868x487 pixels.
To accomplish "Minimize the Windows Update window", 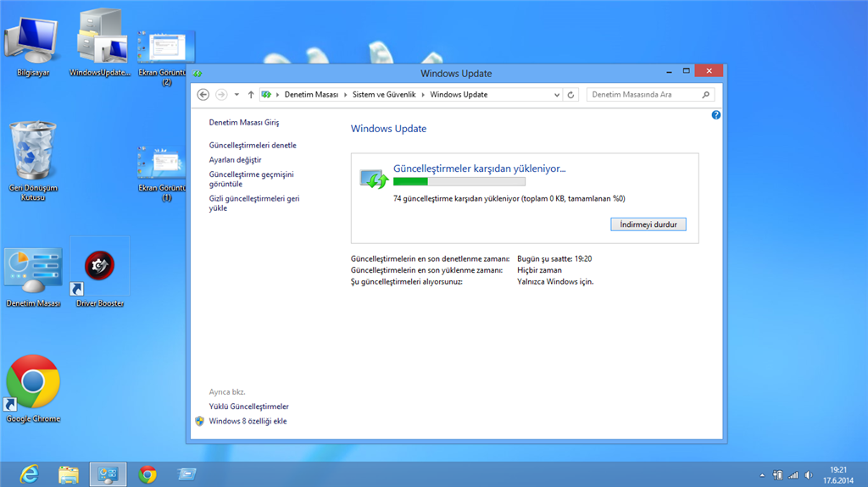I will coord(670,71).
